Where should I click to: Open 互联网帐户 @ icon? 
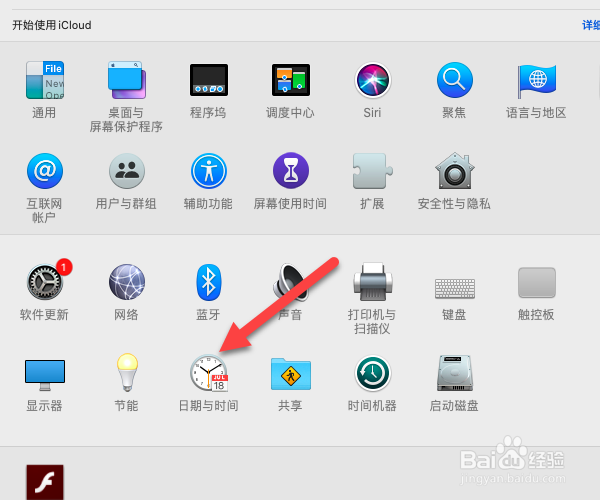(45, 171)
